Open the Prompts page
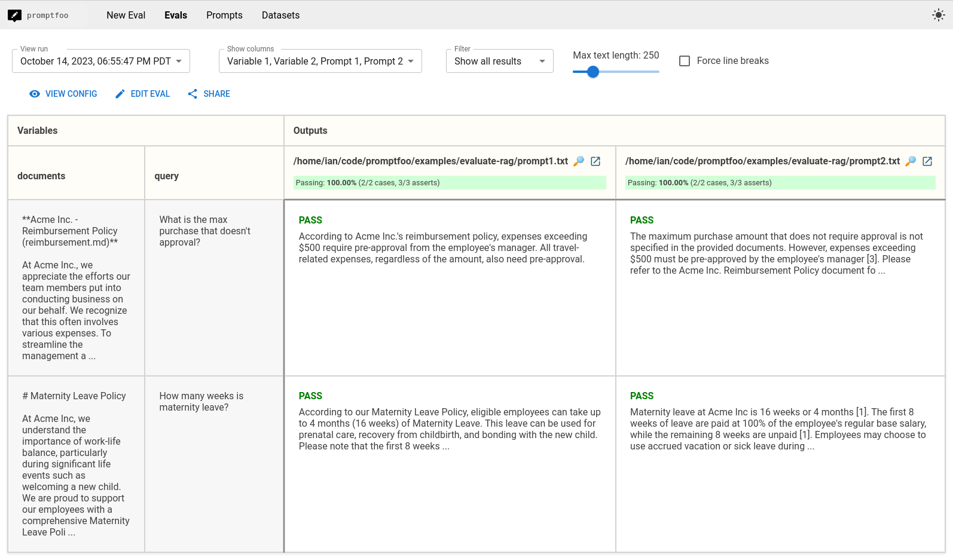 [224, 16]
